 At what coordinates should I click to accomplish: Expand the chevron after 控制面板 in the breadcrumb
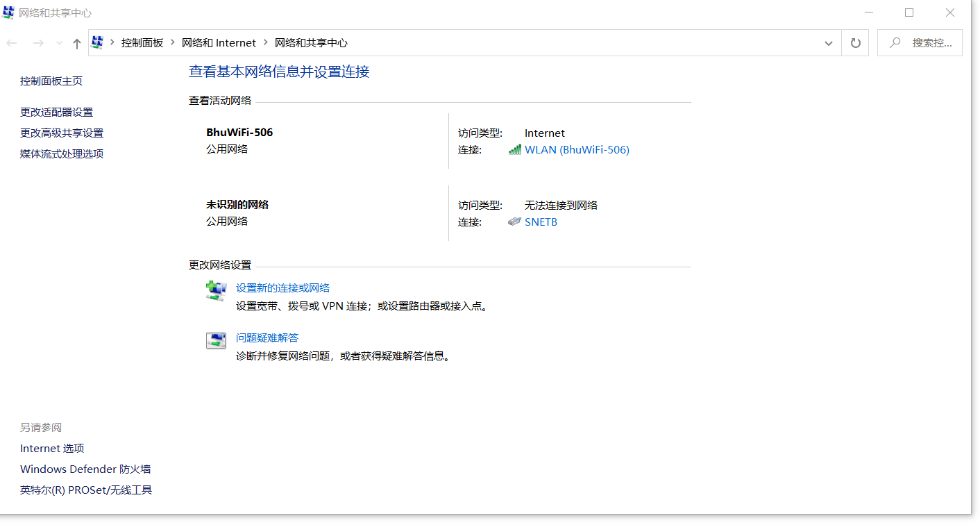coord(173,42)
